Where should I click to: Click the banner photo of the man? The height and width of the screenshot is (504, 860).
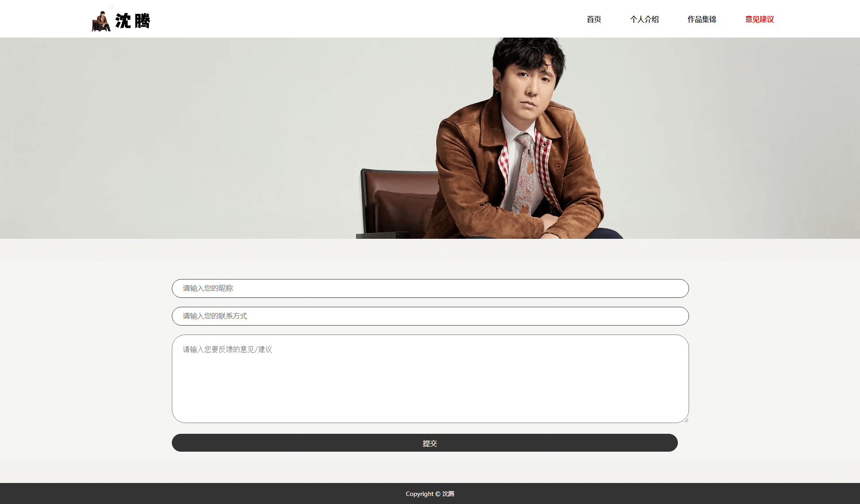(x=430, y=138)
